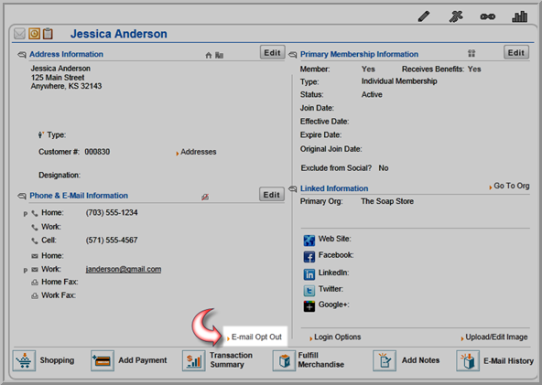Screen dimensions: 542x385
Task: Click the chain link icon at top
Action: pos(487,16)
